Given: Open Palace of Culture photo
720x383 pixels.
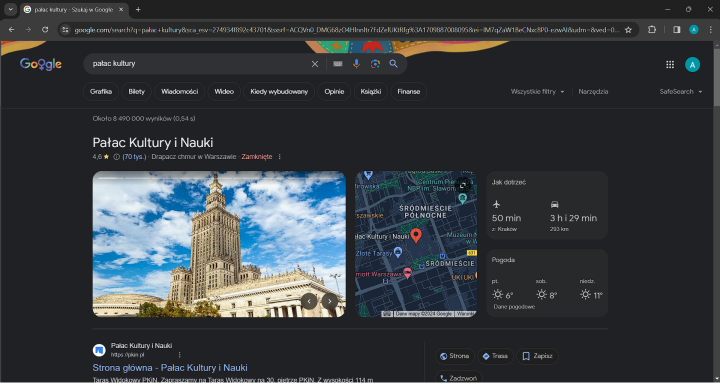Looking at the screenshot, I should click(219, 244).
